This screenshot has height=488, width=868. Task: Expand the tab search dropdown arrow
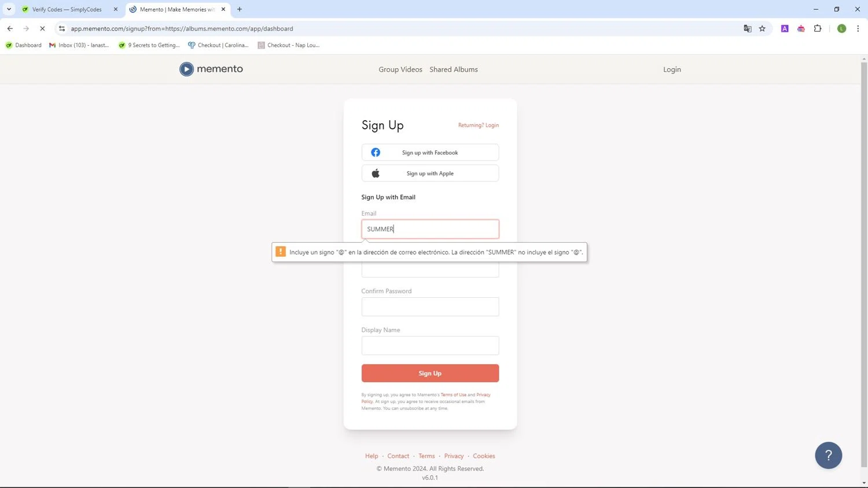click(x=9, y=9)
